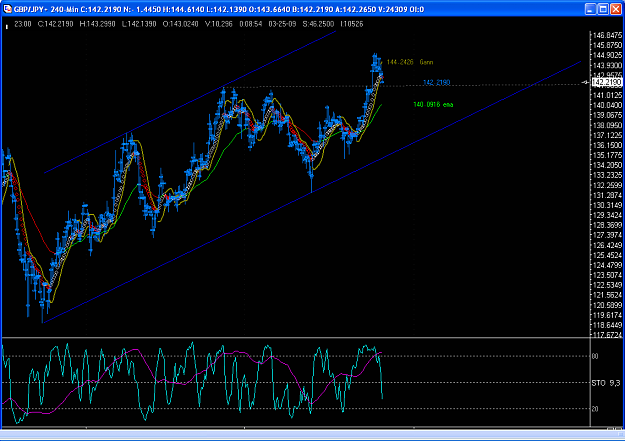Click the 122.5349 price axis label

[607, 285]
